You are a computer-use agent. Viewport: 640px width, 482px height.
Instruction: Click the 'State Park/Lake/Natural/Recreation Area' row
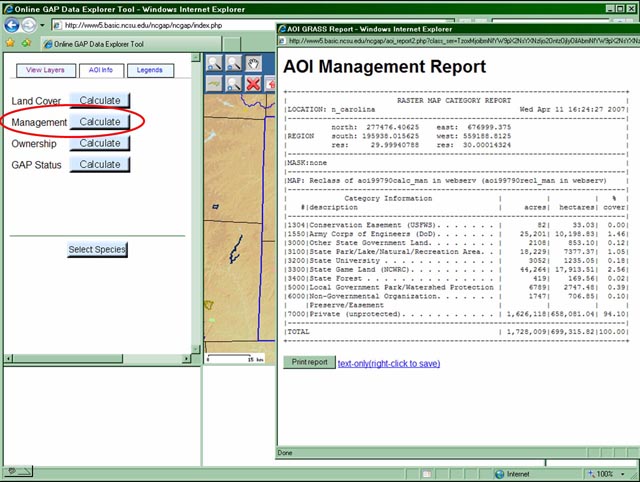click(x=456, y=252)
